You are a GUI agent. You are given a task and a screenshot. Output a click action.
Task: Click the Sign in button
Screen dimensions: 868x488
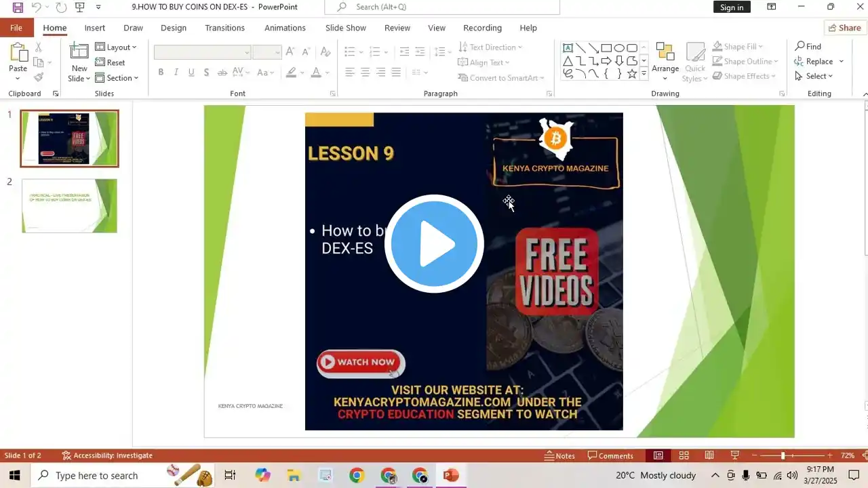click(x=732, y=7)
